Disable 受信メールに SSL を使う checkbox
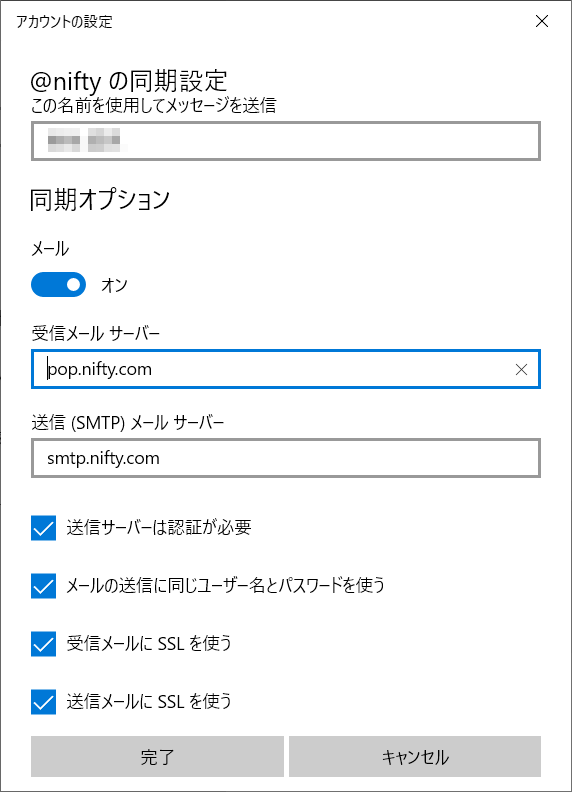This screenshot has width=572, height=792. coord(43,644)
